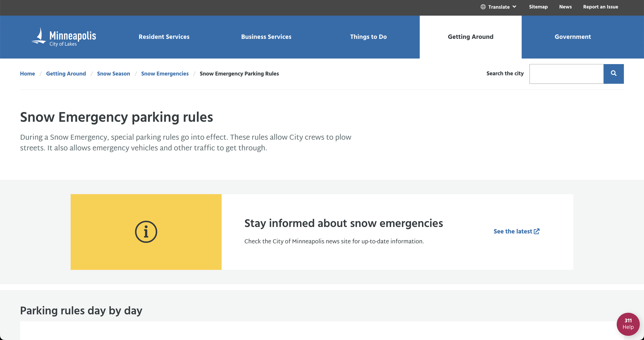Click the search magnifier button
The image size is (644, 340).
[613, 74]
